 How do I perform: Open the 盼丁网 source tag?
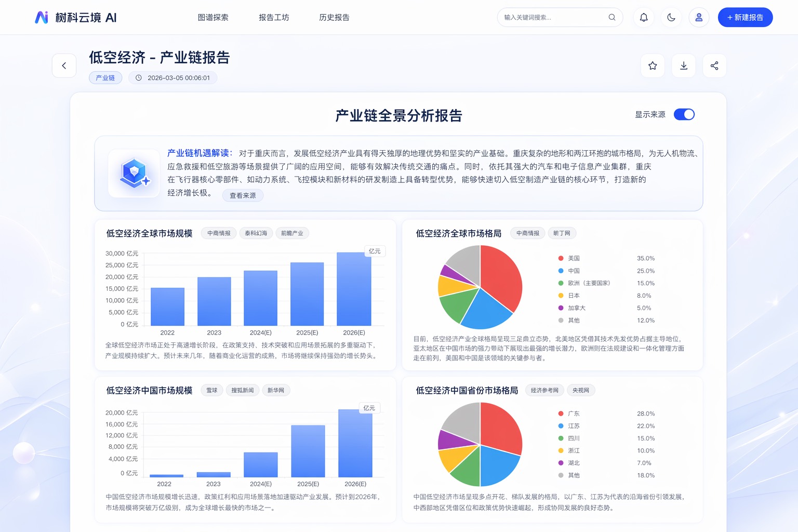pos(562,233)
